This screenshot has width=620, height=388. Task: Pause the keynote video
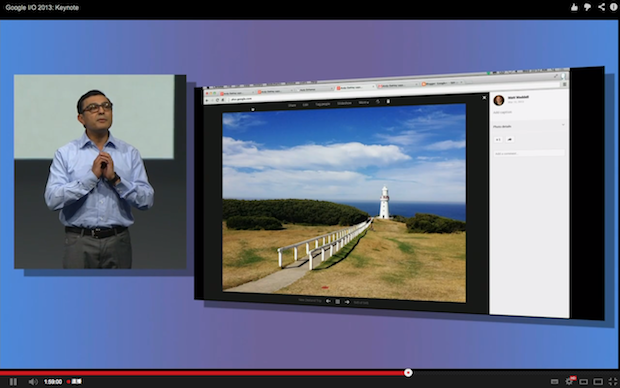tap(13, 382)
